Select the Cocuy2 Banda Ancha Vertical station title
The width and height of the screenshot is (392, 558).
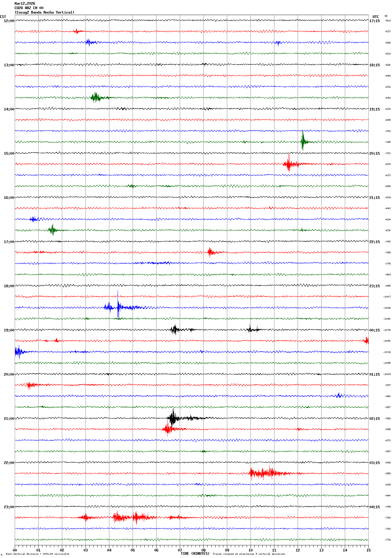tap(44, 12)
